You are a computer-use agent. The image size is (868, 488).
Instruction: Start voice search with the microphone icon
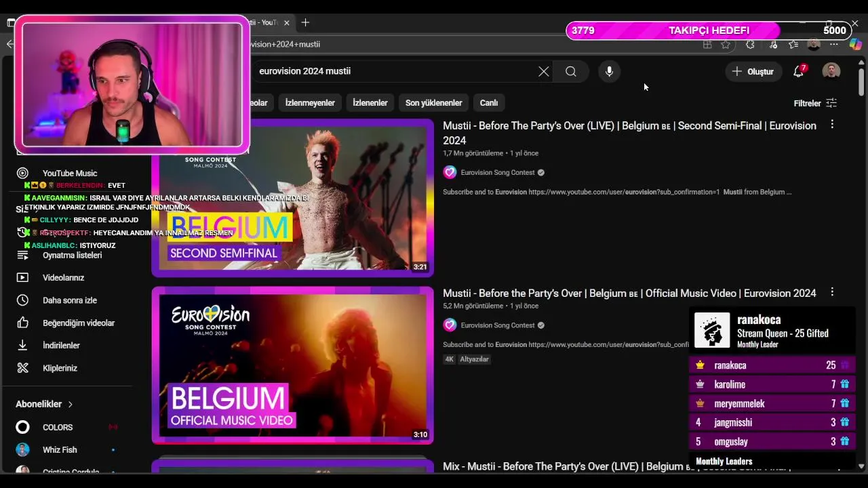[x=609, y=71]
